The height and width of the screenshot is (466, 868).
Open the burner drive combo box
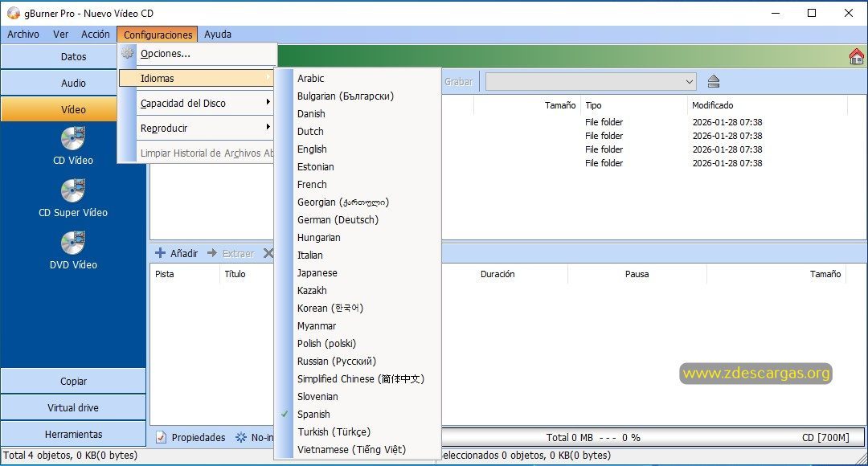[x=592, y=82]
